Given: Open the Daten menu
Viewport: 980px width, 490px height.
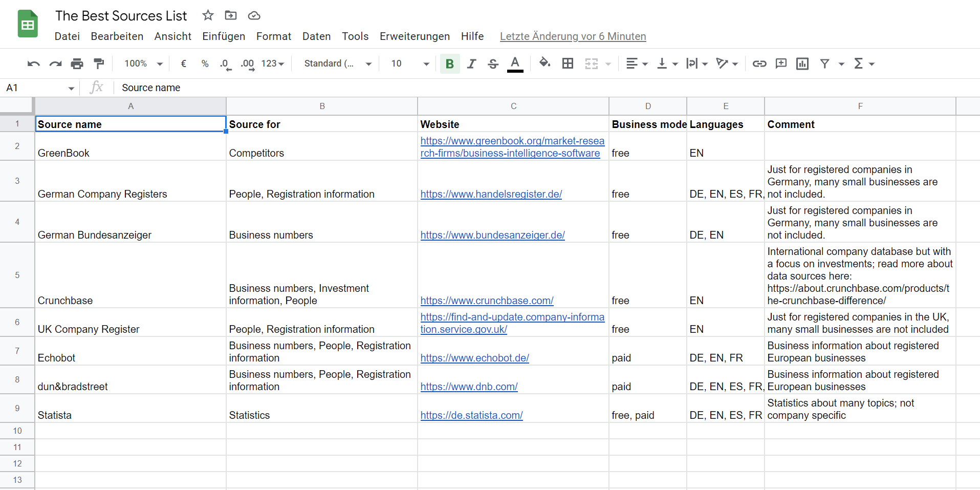Looking at the screenshot, I should [x=316, y=36].
